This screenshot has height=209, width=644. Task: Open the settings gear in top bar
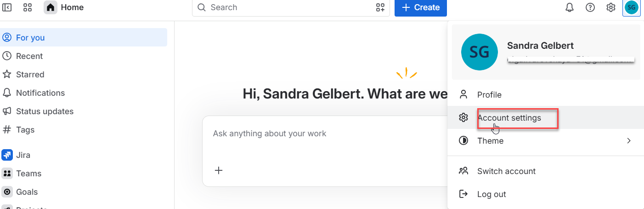pyautogui.click(x=611, y=7)
